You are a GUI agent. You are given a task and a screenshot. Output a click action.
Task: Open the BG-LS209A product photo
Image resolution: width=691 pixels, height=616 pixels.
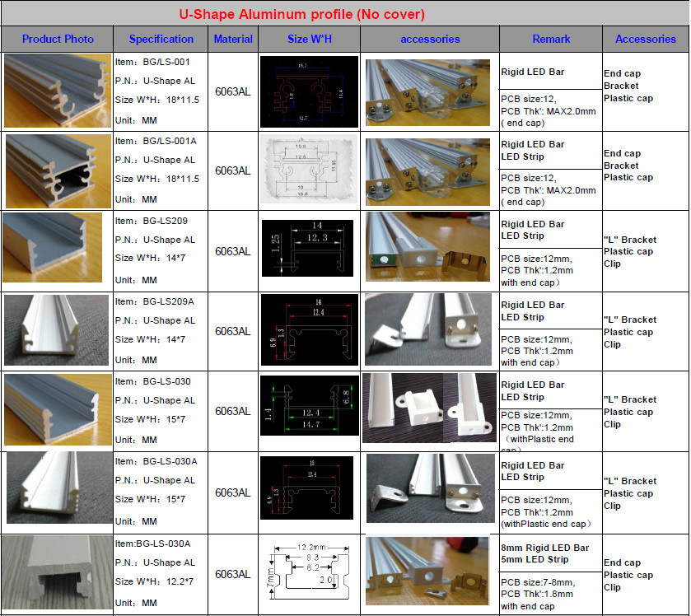tap(57, 330)
